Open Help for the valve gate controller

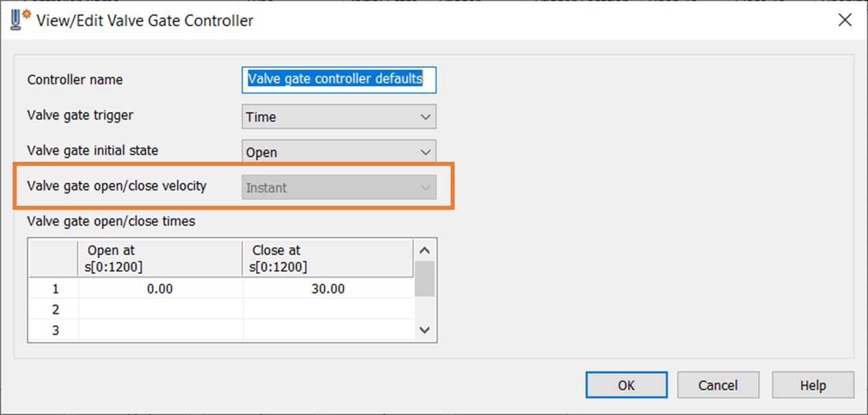click(813, 385)
